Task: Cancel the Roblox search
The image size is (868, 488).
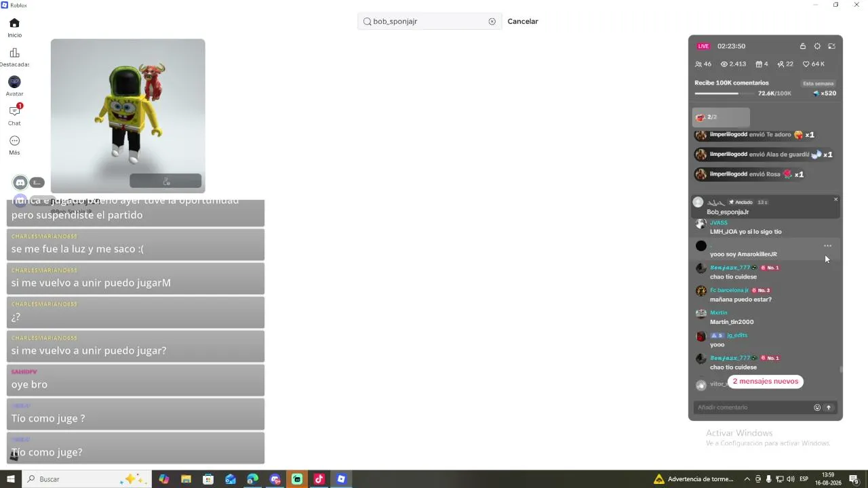Action: click(x=523, y=22)
